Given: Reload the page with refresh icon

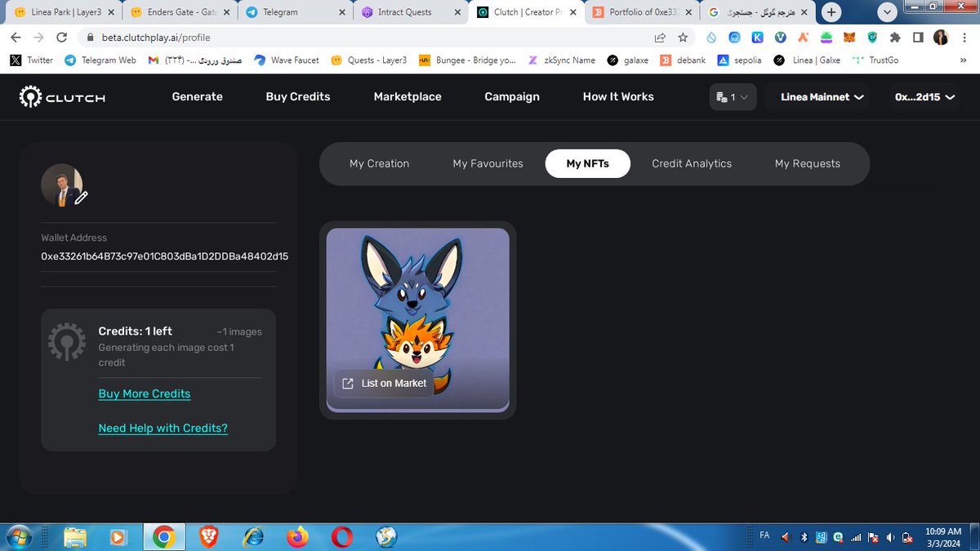Looking at the screenshot, I should 61,38.
